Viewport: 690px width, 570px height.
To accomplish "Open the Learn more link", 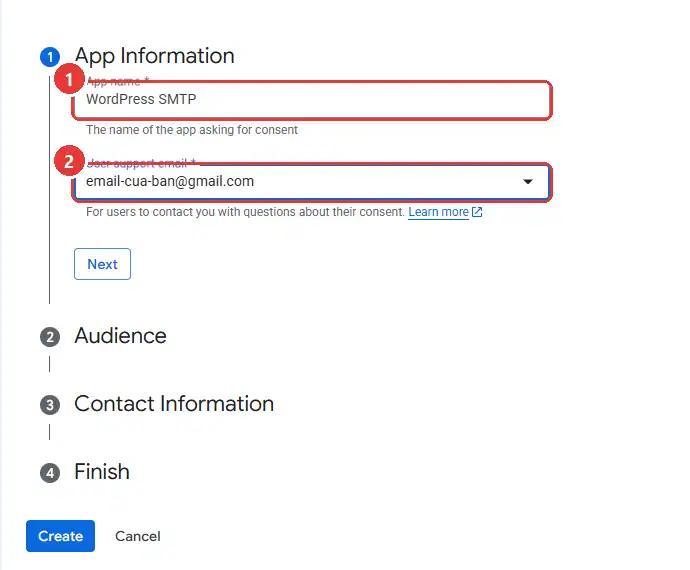I will tap(438, 212).
